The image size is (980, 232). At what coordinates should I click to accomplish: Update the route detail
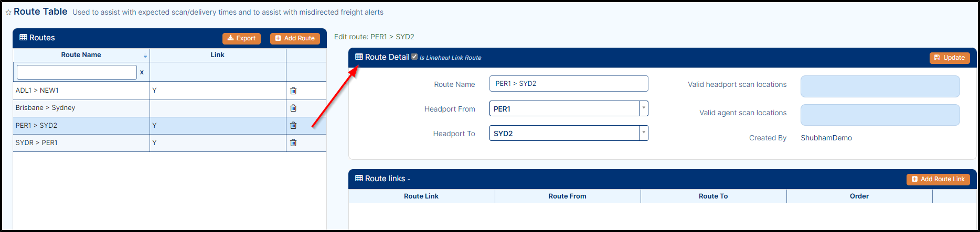tap(950, 58)
